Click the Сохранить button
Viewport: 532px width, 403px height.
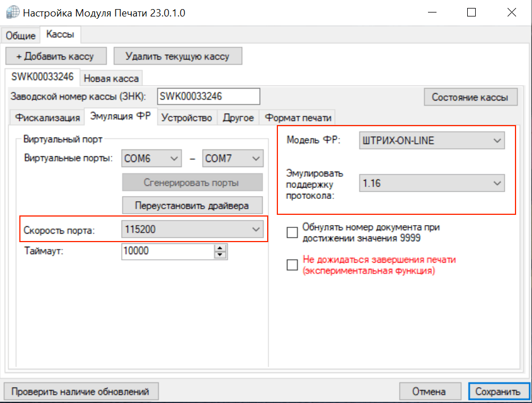498,392
